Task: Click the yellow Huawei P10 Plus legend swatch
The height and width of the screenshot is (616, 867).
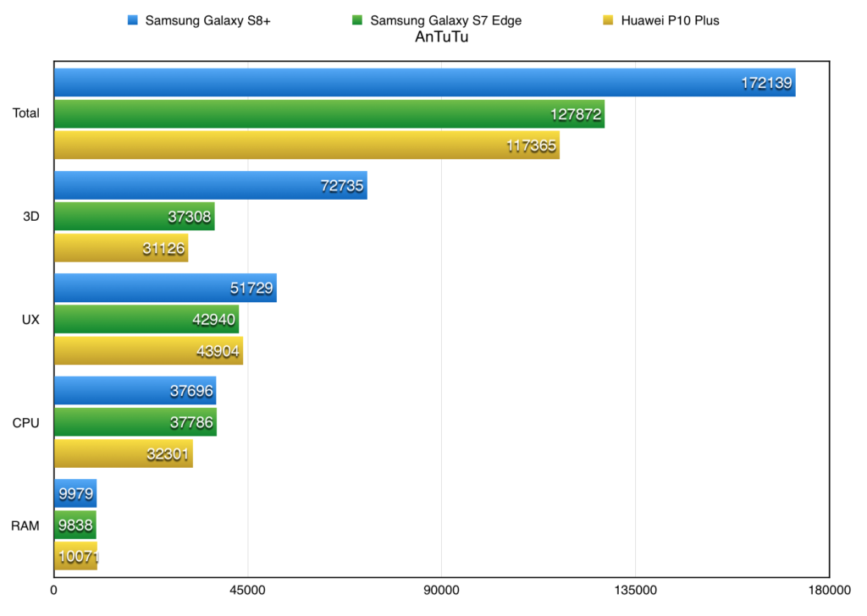Action: pos(608,20)
